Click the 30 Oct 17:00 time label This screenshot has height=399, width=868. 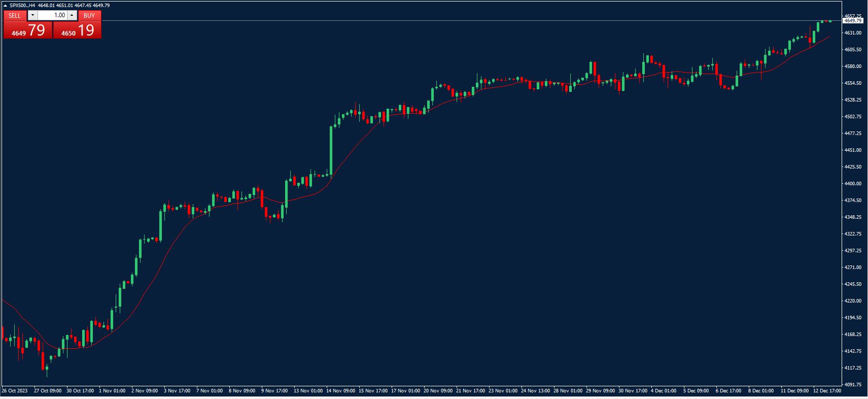(80, 391)
